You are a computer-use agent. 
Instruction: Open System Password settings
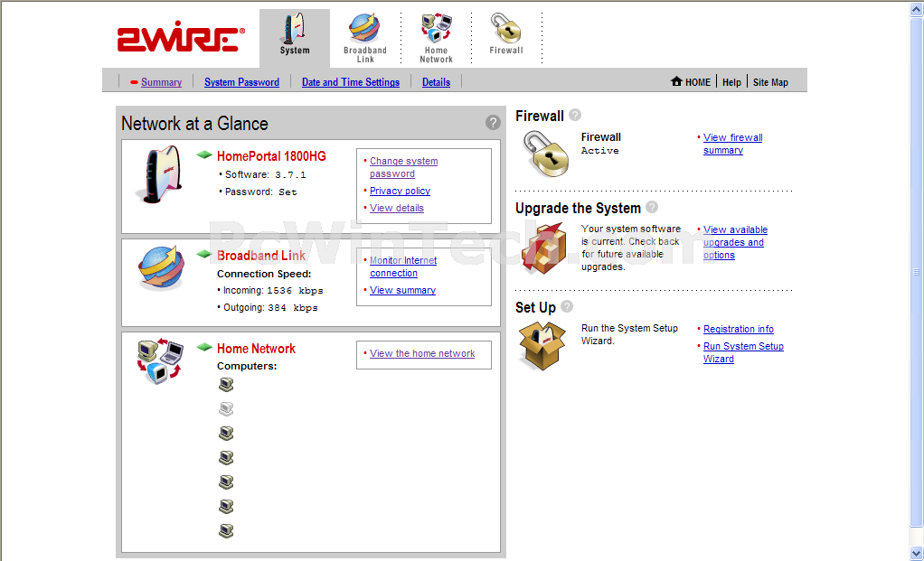coord(241,82)
